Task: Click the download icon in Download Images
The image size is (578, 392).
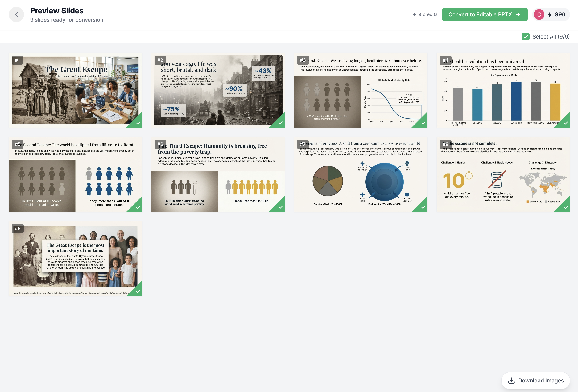Action: click(x=511, y=381)
